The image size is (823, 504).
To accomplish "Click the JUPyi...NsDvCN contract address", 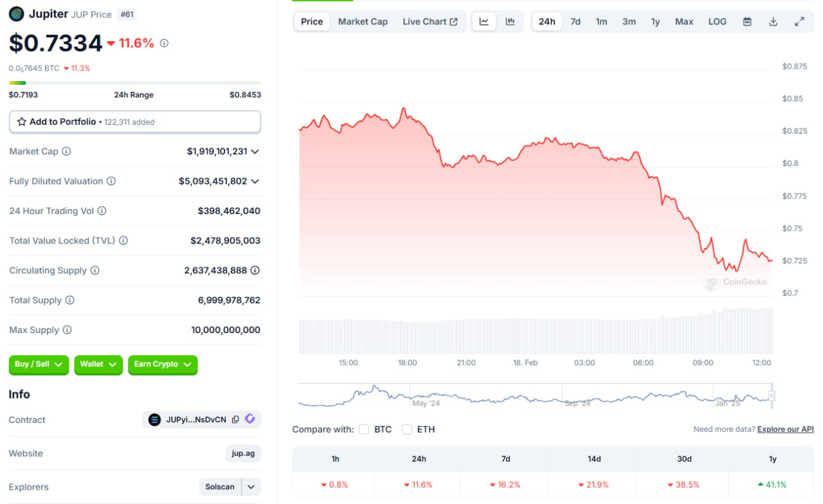I will (196, 420).
